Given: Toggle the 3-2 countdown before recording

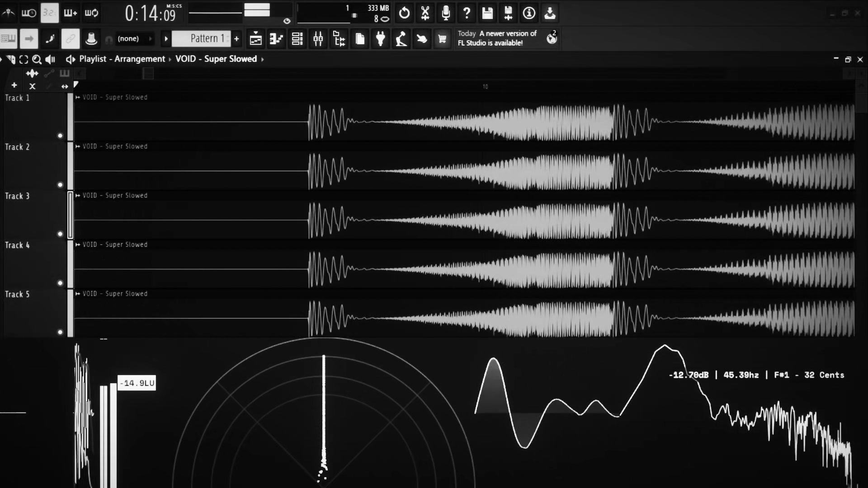Looking at the screenshot, I should click(50, 13).
